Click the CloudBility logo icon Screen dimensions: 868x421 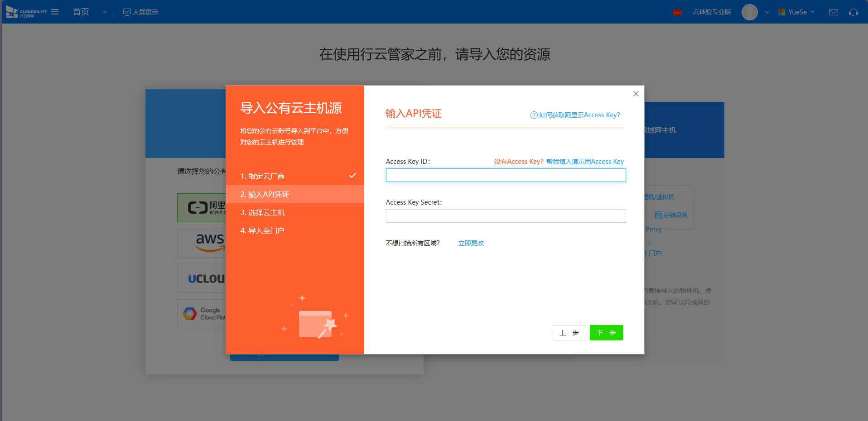12,12
